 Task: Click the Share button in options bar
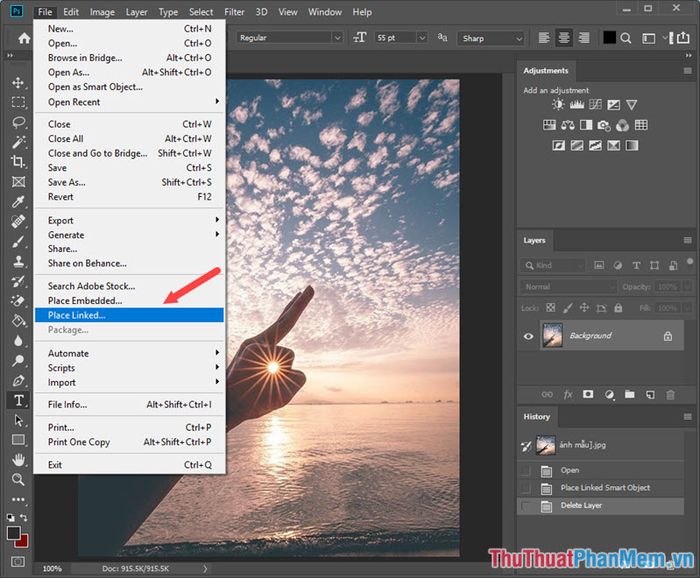point(683,38)
